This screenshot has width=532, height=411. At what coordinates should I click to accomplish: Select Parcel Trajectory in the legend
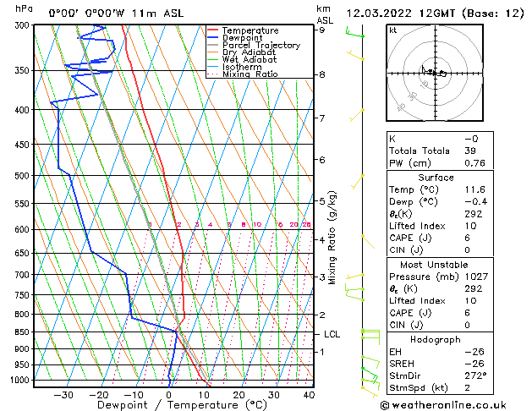click(261, 45)
